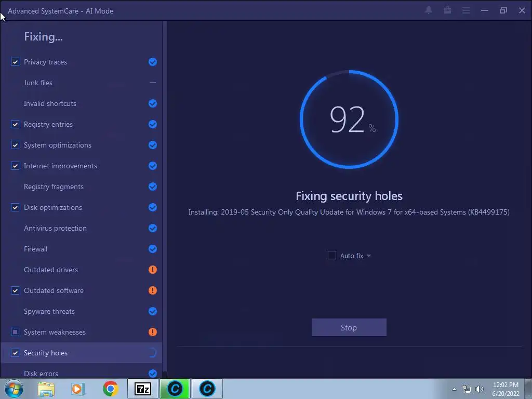
Task: Click the notification bell icon in the title bar
Action: point(429,10)
